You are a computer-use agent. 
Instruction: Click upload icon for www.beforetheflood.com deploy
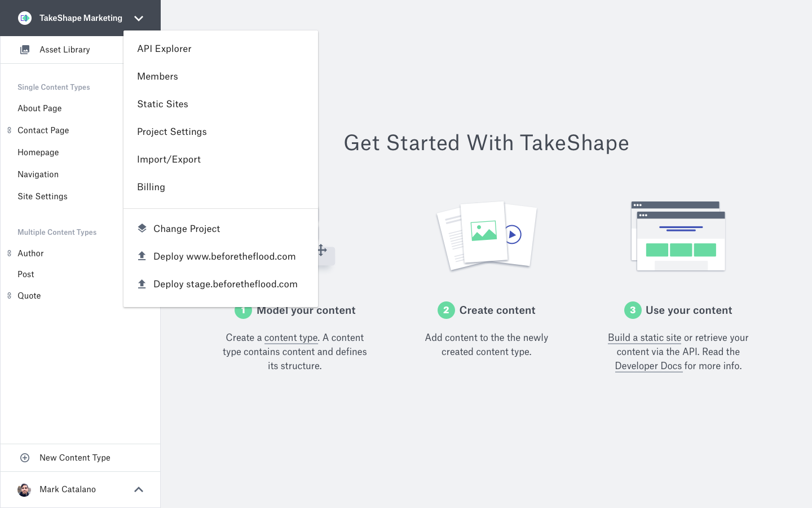click(142, 256)
